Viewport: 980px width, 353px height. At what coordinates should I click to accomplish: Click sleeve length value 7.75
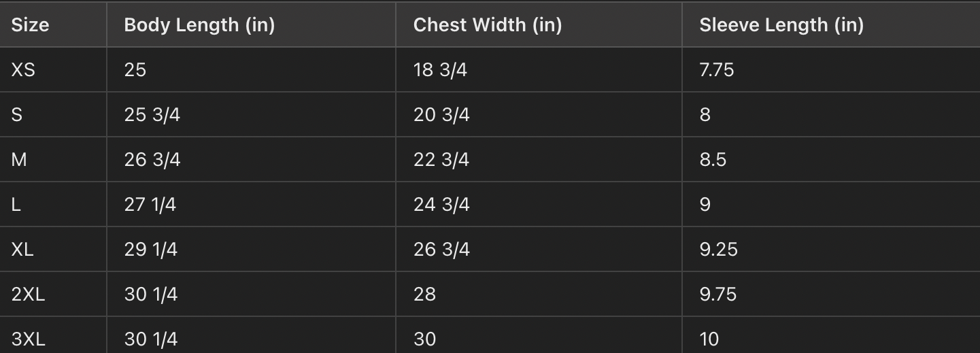pyautogui.click(x=717, y=69)
